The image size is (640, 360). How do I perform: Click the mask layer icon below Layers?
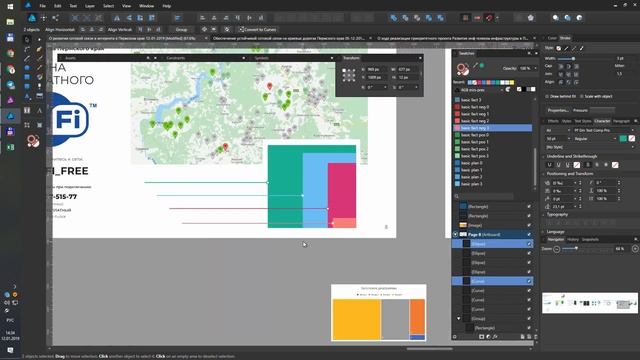tap(482, 337)
